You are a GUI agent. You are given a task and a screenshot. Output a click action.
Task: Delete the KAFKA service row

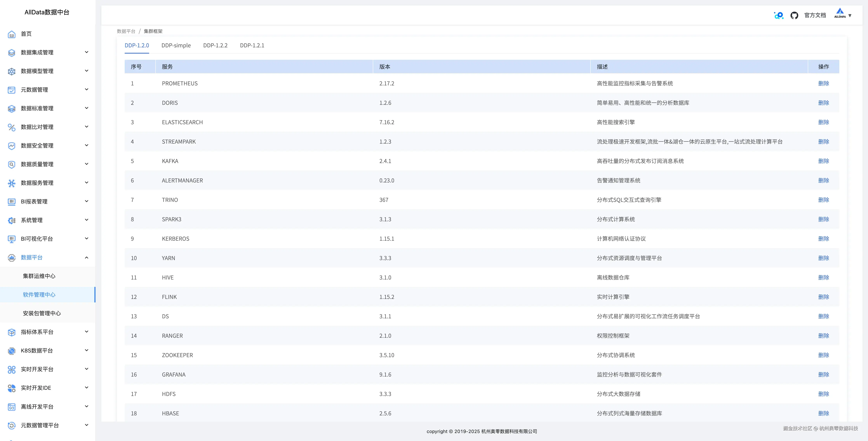pyautogui.click(x=823, y=161)
